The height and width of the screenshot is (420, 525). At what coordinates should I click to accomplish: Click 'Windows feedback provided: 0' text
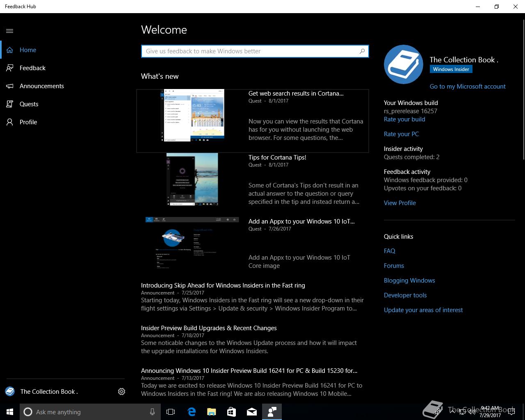pyautogui.click(x=426, y=180)
